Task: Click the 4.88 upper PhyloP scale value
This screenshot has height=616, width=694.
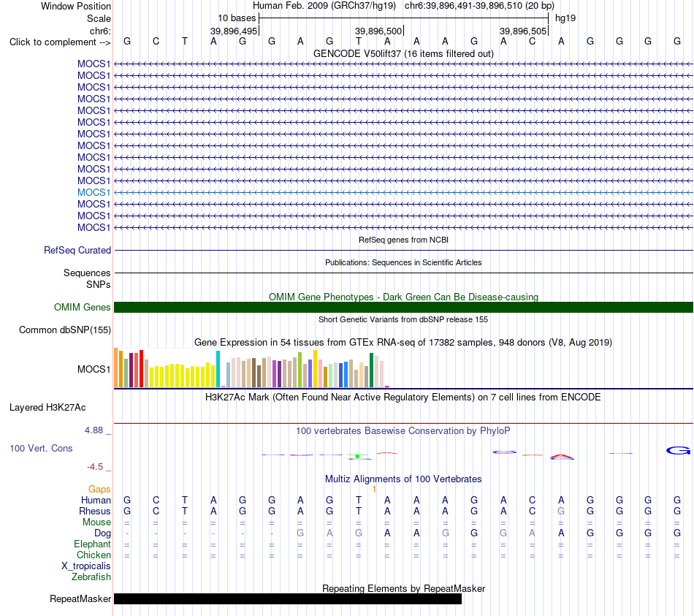Action: click(x=94, y=430)
